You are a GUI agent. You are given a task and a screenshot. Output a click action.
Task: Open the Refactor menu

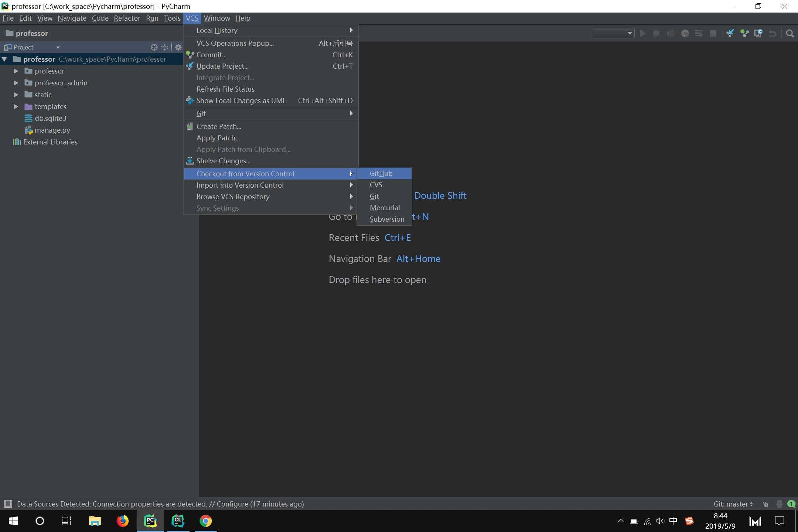coord(127,18)
